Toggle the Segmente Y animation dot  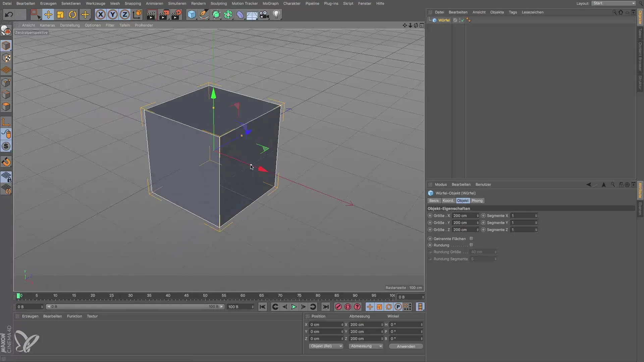click(x=483, y=223)
